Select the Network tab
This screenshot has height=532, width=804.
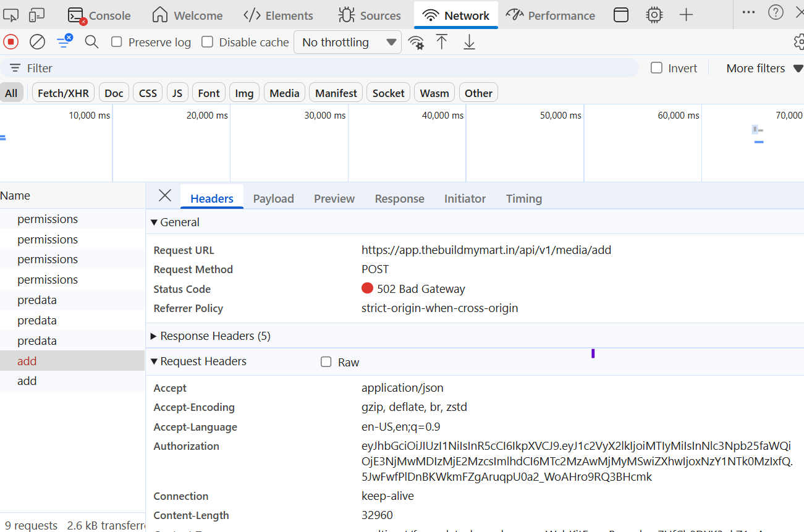(x=456, y=15)
